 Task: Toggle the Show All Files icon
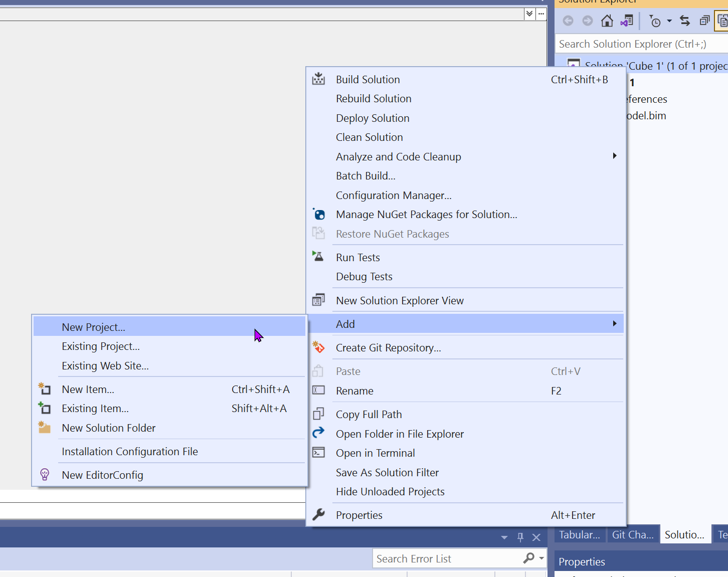722,21
